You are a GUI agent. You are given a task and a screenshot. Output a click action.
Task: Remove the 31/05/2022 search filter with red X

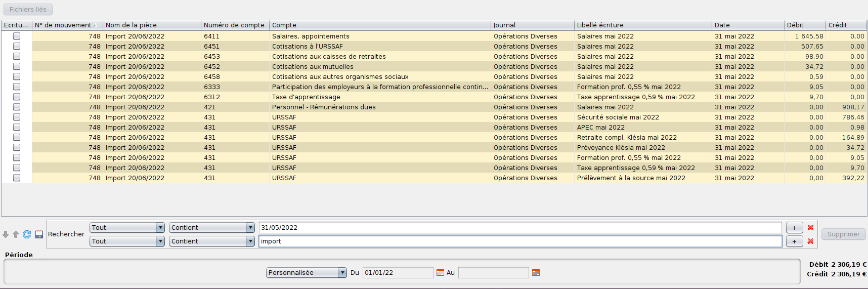[810, 228]
